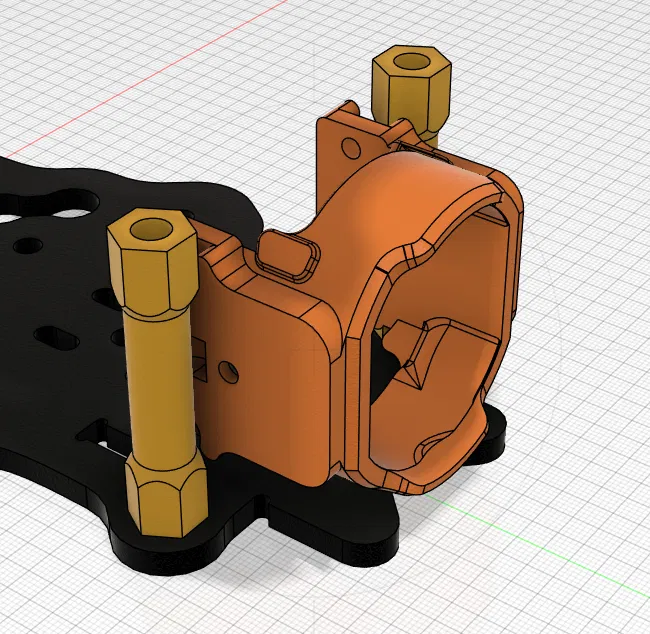Viewport: 650px width, 634px height.
Task: Select the top bore of the front standoff
Action: [152, 229]
